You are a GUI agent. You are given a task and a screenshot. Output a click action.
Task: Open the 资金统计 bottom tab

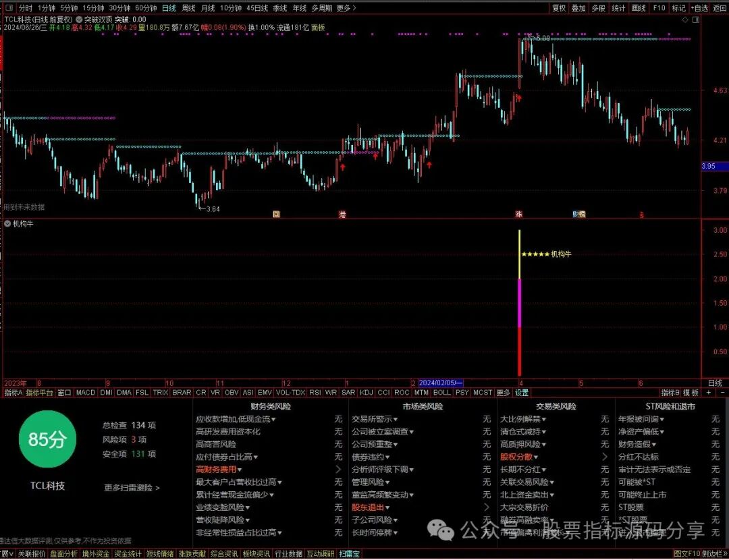128,554
